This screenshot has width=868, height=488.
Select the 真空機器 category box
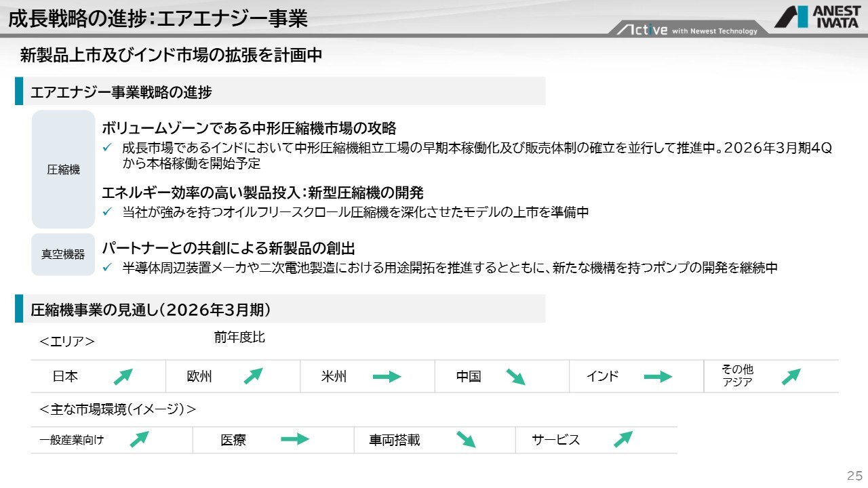pyautogui.click(x=63, y=255)
